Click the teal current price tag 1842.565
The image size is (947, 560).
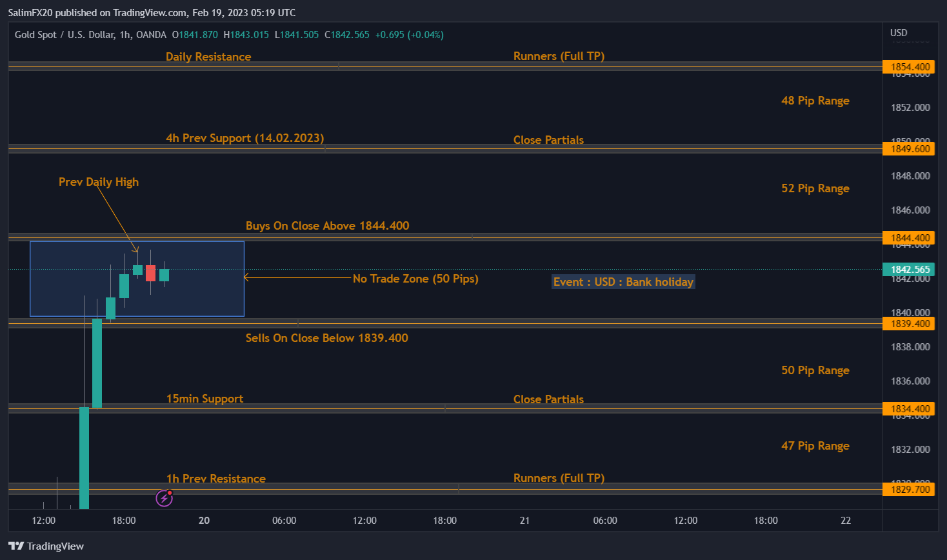(x=910, y=269)
